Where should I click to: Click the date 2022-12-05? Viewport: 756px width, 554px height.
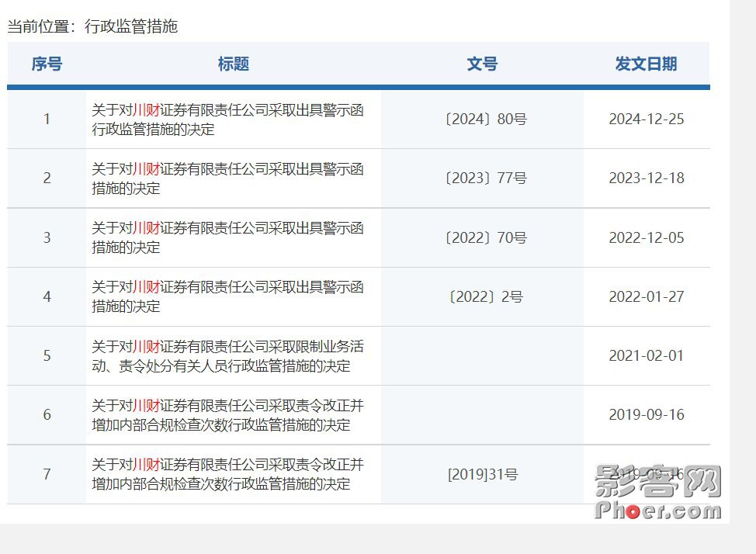pyautogui.click(x=647, y=237)
